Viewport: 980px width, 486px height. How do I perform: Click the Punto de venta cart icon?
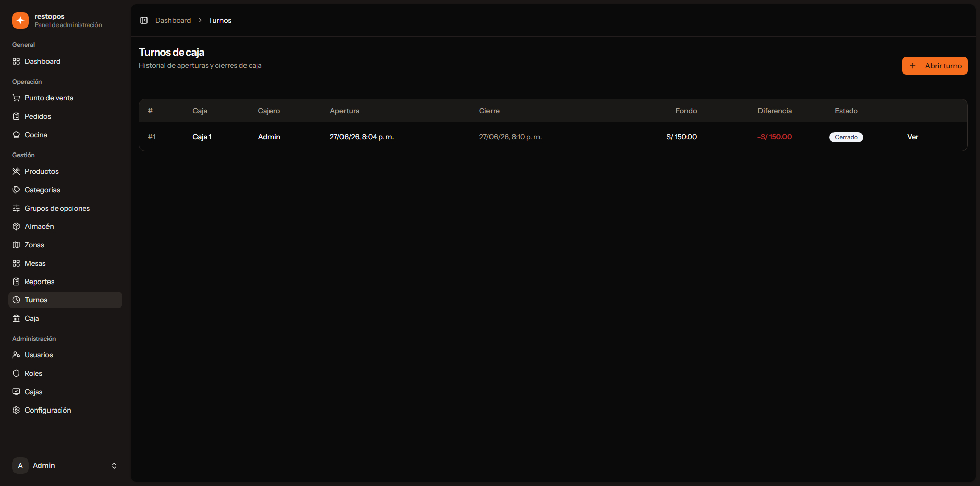point(16,98)
